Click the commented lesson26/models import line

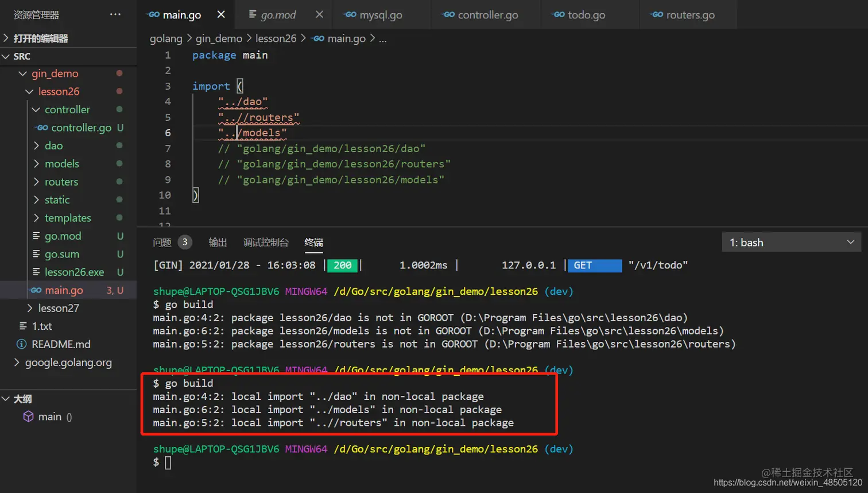(331, 180)
